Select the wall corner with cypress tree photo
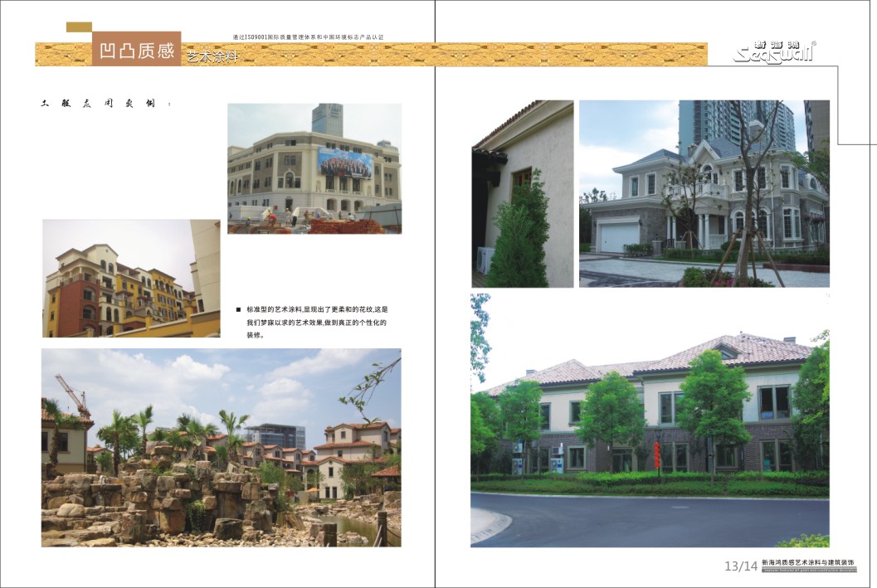This screenshot has width=877, height=588. click(x=522, y=193)
